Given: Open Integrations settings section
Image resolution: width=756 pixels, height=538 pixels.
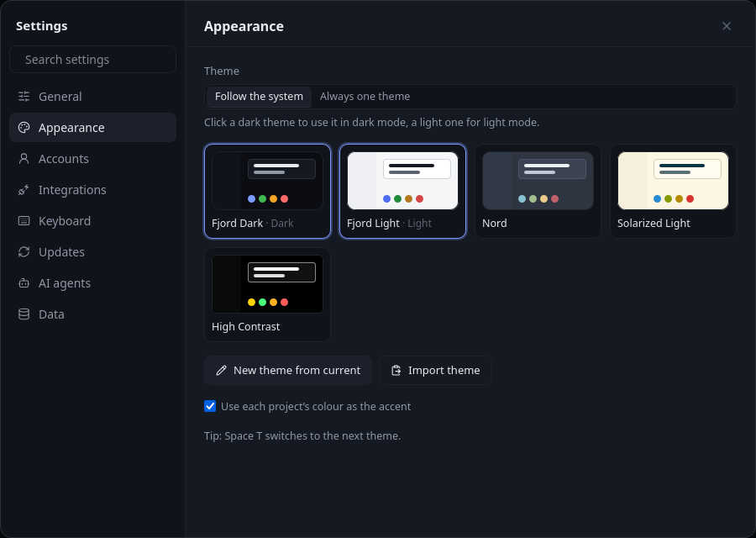Looking at the screenshot, I should pyautogui.click(x=92, y=190).
